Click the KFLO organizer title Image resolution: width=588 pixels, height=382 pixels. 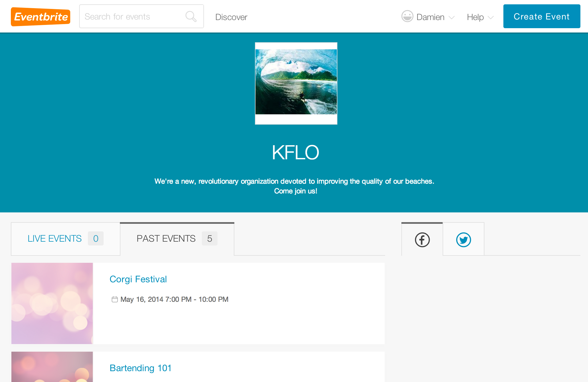tap(295, 153)
